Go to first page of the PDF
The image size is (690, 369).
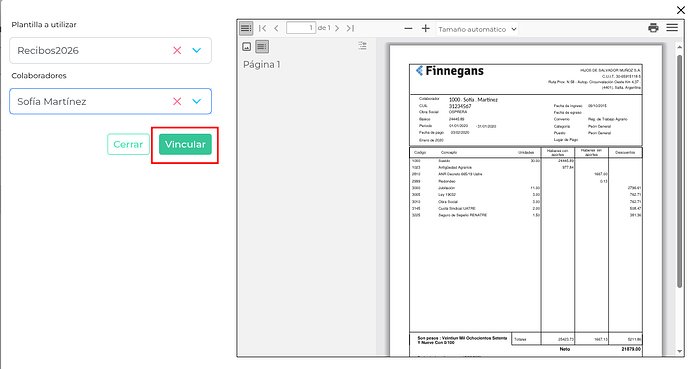pyautogui.click(x=262, y=28)
